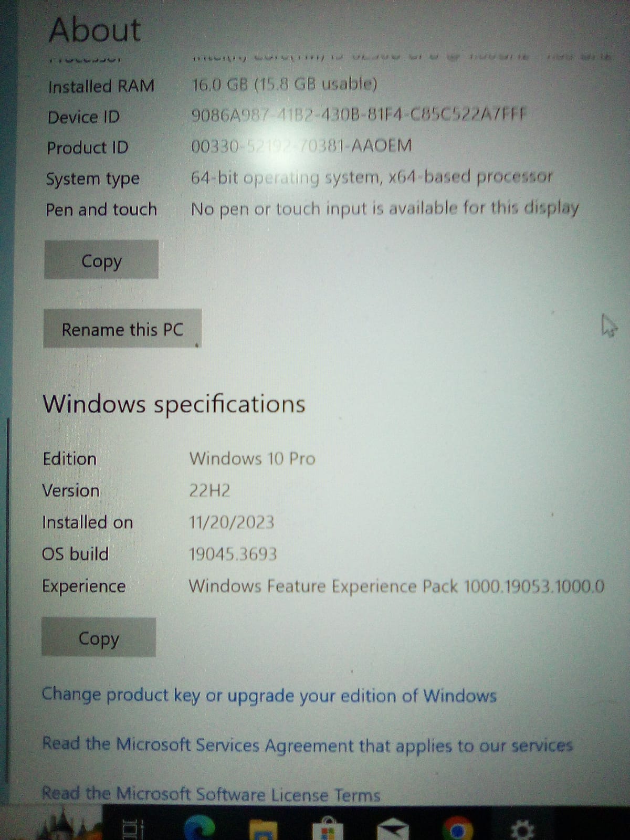Open Microsoft Edge from the taskbar
The image size is (630, 840).
(x=199, y=828)
